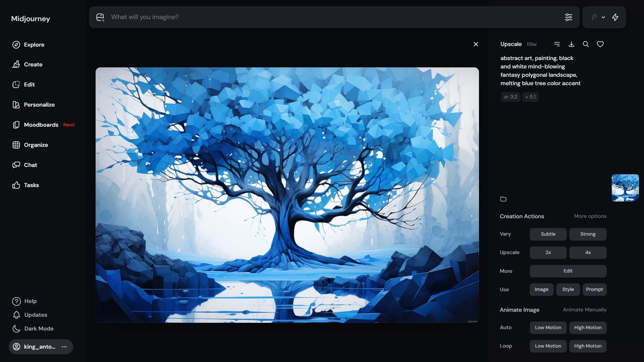Click the Strong vary button
This screenshot has width=644, height=362.
pyautogui.click(x=588, y=234)
